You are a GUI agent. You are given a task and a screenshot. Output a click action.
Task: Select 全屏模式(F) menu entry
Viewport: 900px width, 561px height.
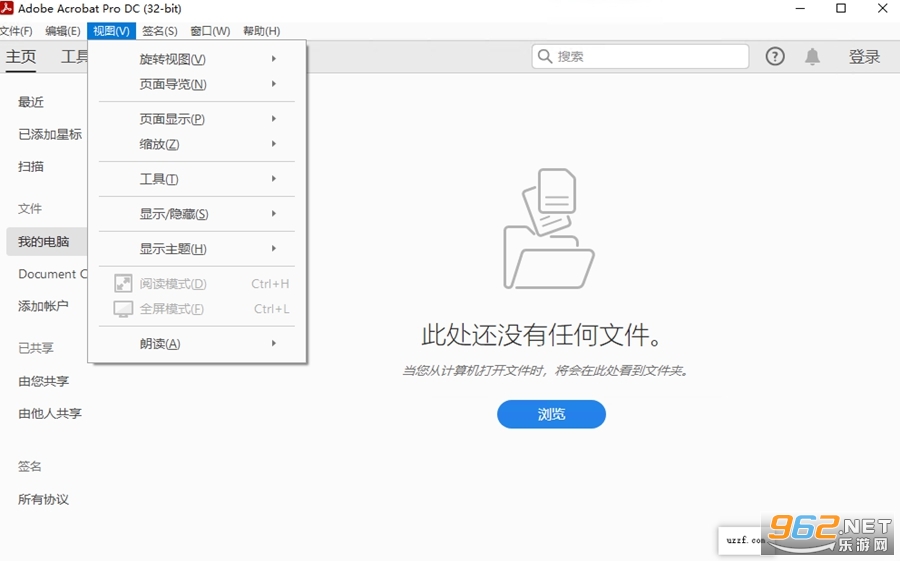[197, 309]
